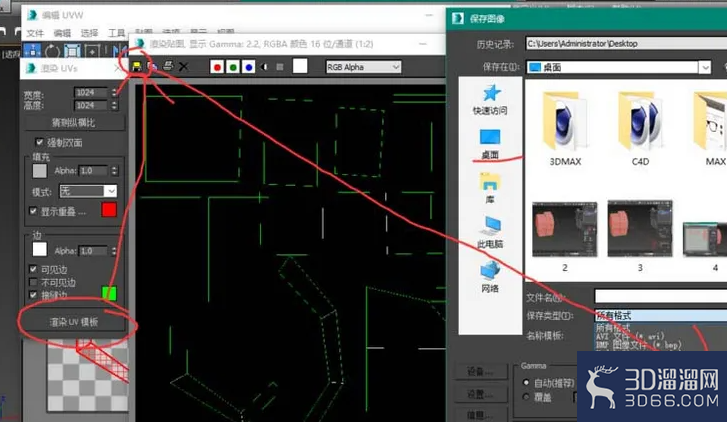Select the 3DMAX folder
Screen dimensions: 727x422
565,129
